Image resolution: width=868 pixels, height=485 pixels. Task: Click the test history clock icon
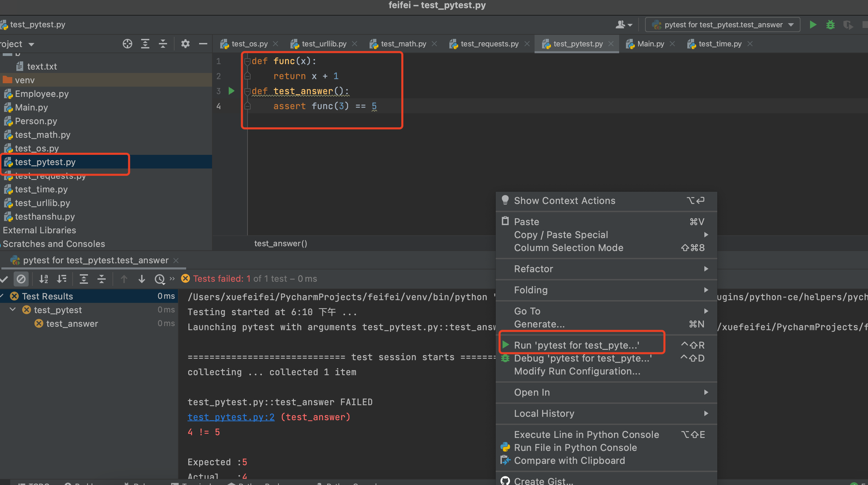pyautogui.click(x=159, y=279)
